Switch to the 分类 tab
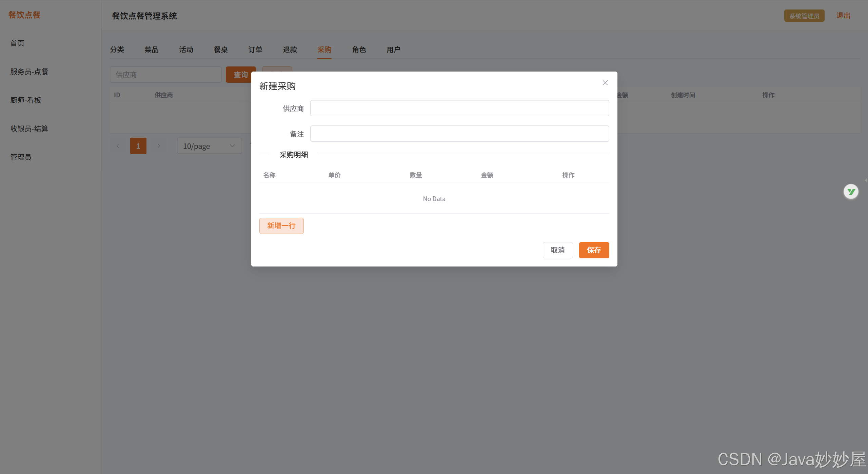868x474 pixels. coord(117,50)
